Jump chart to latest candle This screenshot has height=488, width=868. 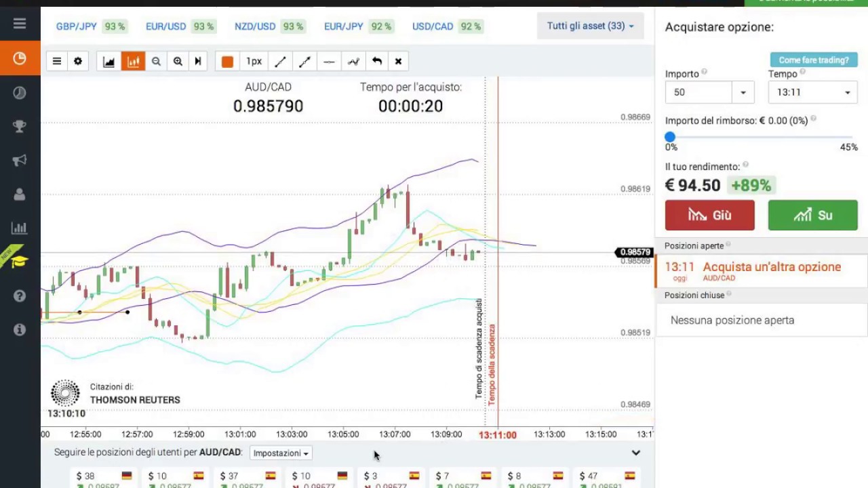[x=198, y=62]
